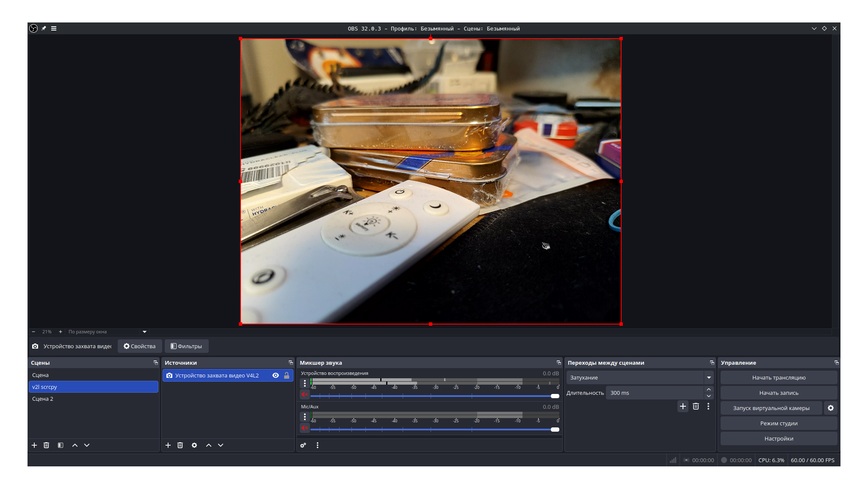This screenshot has height=499, width=868.
Task: Toggle lock on V4L2 capture source
Action: (287, 375)
